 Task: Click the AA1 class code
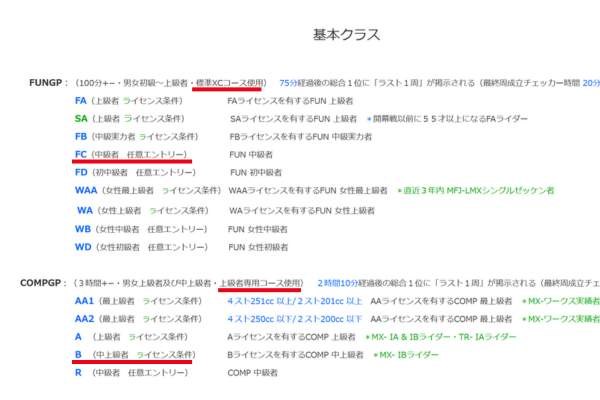[84, 301]
